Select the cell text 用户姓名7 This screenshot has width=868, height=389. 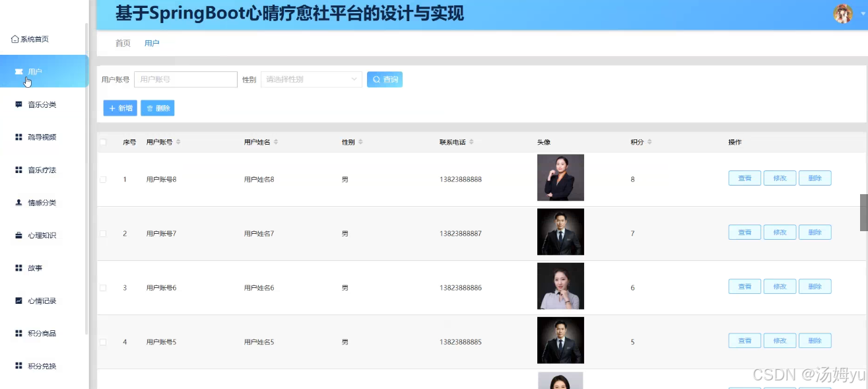click(259, 234)
